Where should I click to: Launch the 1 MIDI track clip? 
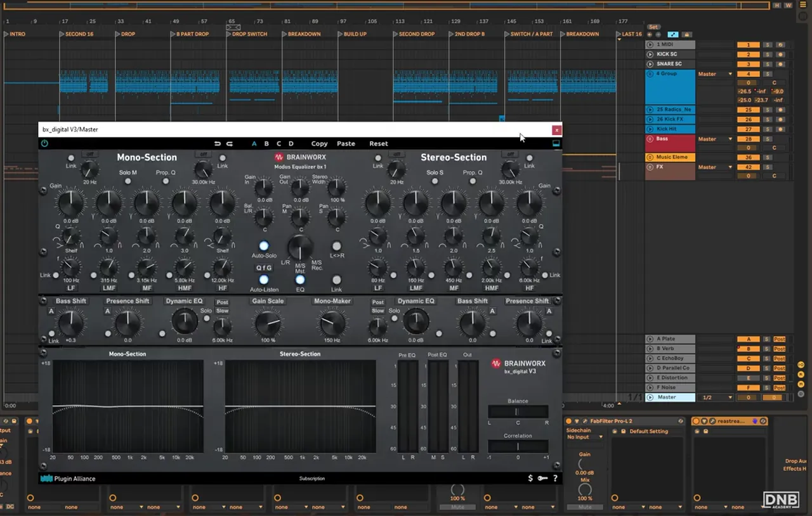(650, 45)
